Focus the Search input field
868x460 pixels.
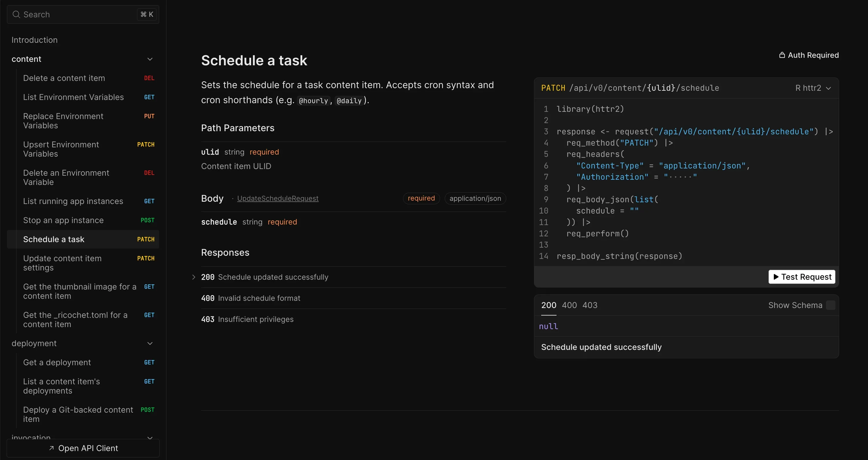(83, 14)
